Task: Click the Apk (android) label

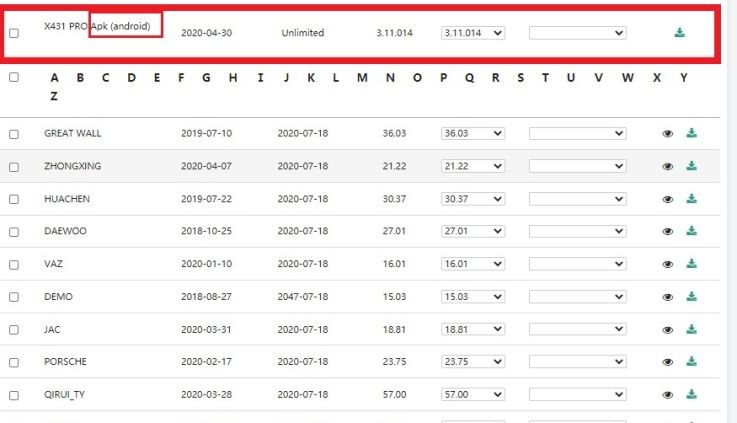Action: coord(125,26)
